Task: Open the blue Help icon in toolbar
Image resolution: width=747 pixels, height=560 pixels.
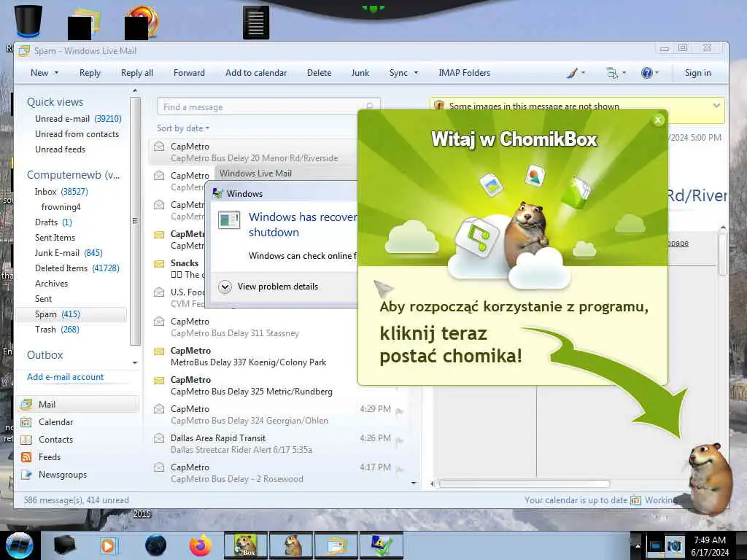Action: tap(646, 73)
